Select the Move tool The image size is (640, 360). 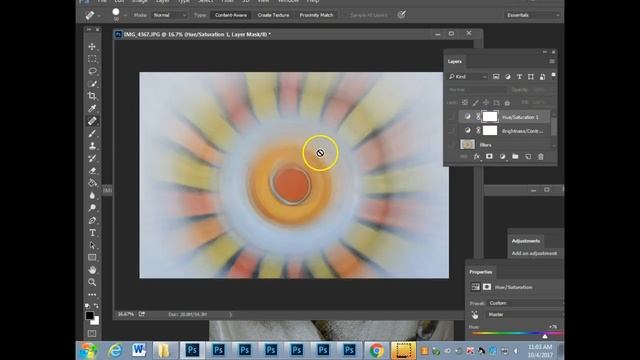point(92,47)
